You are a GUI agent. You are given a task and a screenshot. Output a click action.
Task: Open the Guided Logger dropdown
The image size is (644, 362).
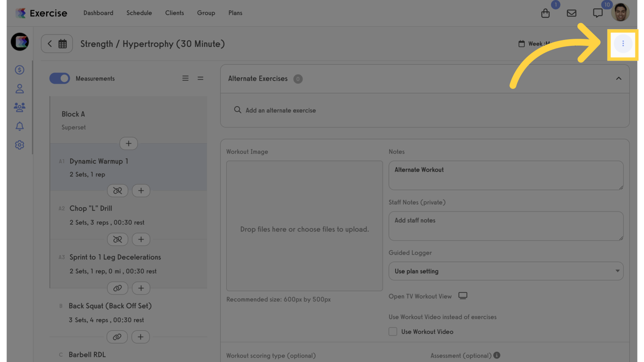(x=505, y=271)
